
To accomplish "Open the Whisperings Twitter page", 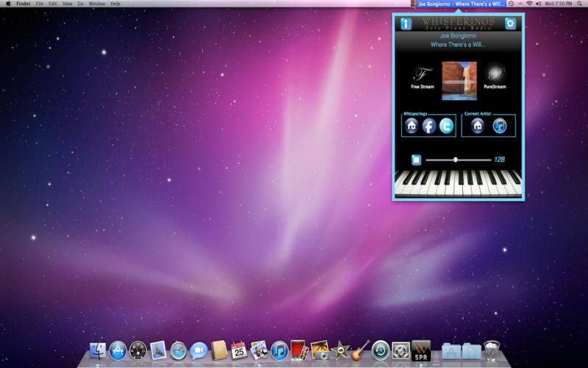I will click(x=446, y=126).
